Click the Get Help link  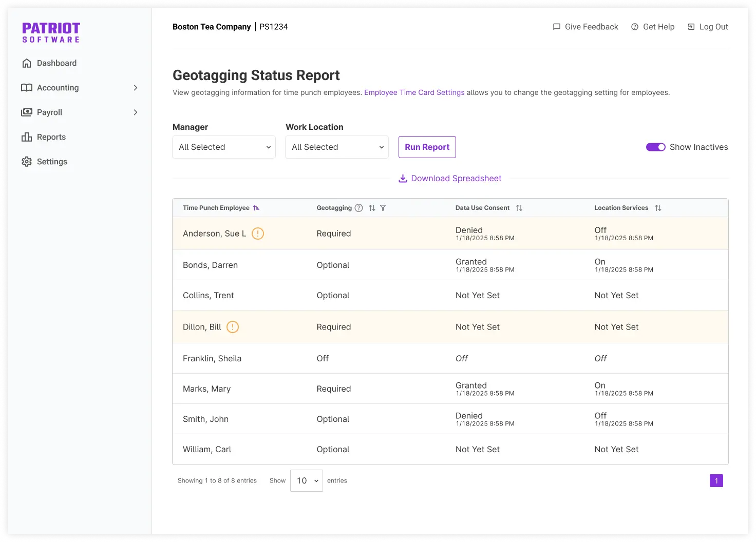point(659,27)
